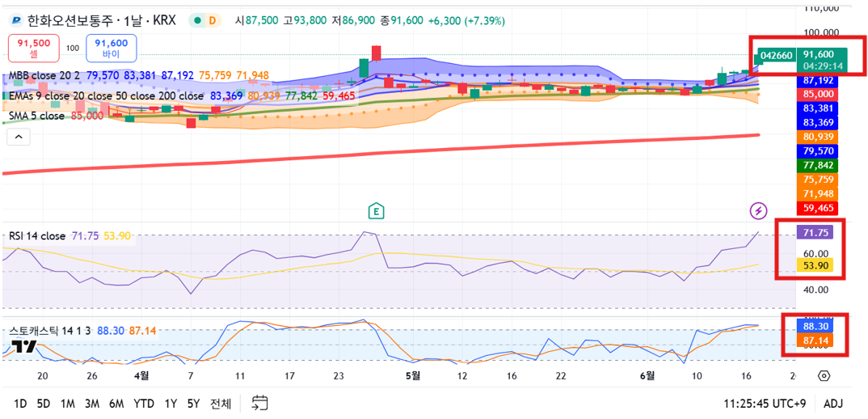Click the 80,939 orange axis label
This screenshot has width=868, height=419.
[819, 137]
